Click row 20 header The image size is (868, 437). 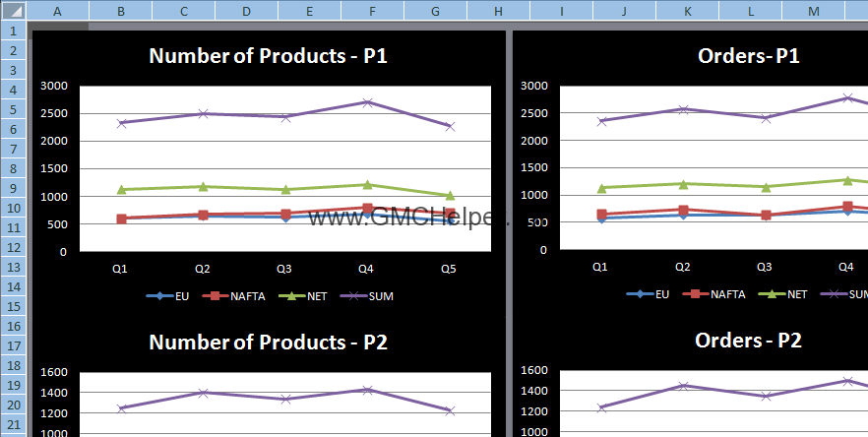tap(13, 404)
